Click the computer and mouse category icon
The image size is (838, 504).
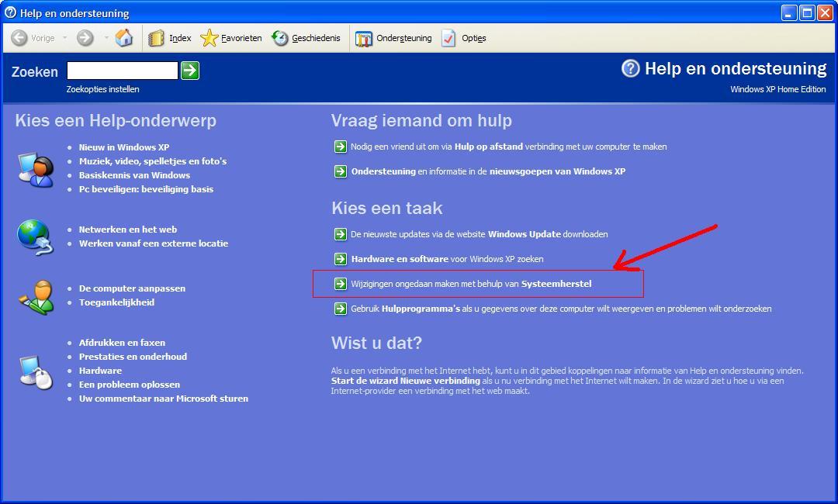pos(36,371)
